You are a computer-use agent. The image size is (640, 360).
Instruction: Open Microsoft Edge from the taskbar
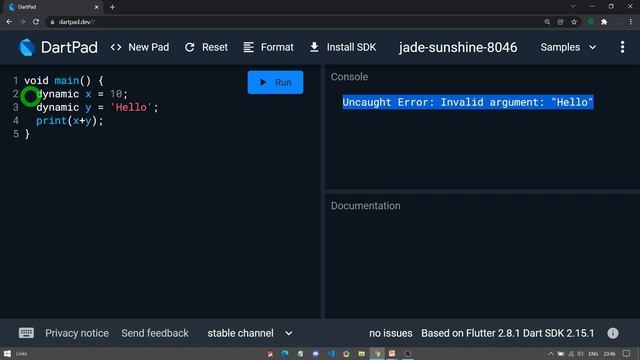pos(285,353)
